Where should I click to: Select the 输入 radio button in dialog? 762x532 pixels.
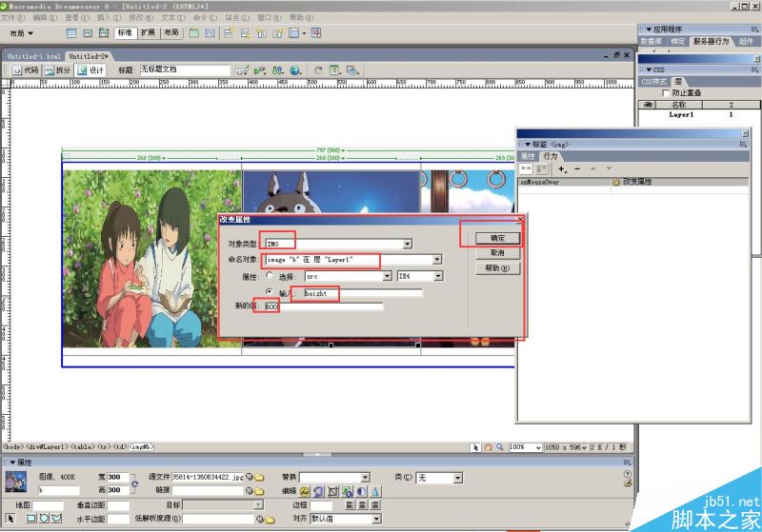[270, 292]
